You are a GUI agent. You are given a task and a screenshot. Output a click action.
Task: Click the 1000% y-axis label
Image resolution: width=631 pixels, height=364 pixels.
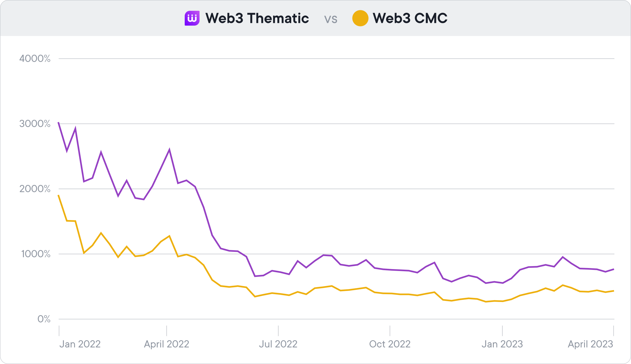click(x=36, y=254)
